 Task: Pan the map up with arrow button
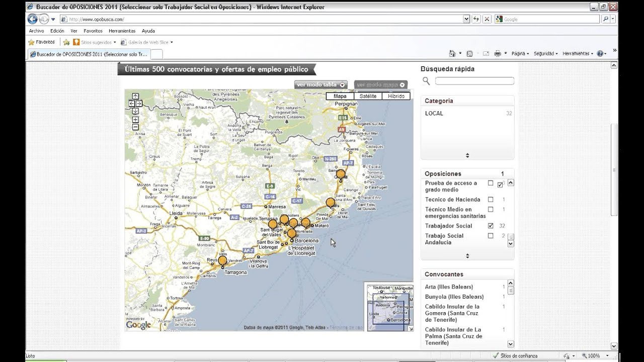point(135,96)
